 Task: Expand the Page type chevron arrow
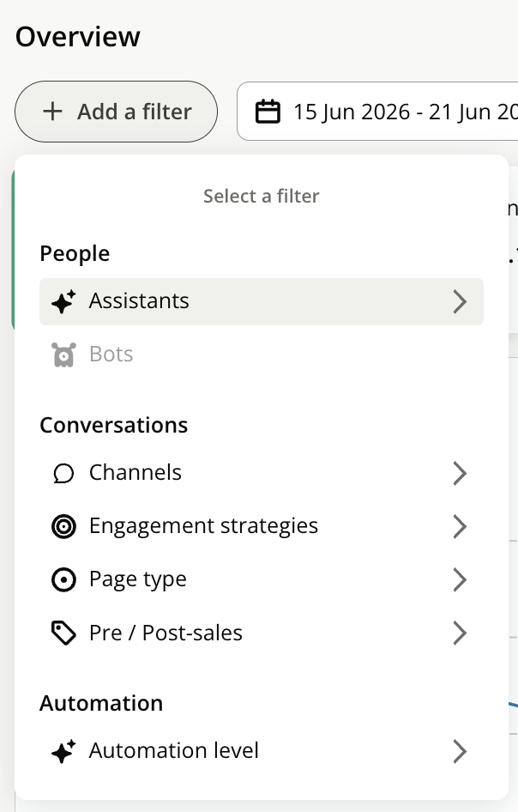coord(460,579)
